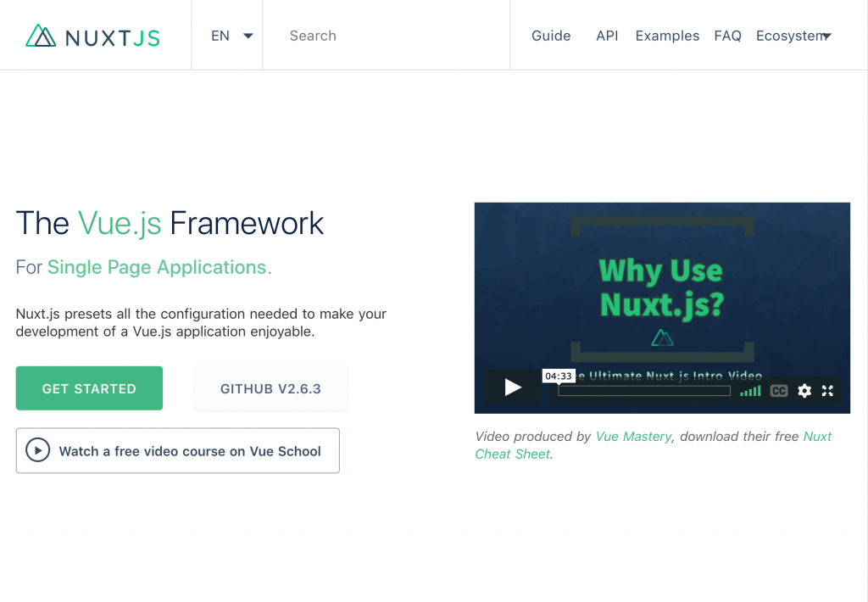Toggle closed captions on the video
This screenshot has width=868, height=602.
tap(779, 391)
